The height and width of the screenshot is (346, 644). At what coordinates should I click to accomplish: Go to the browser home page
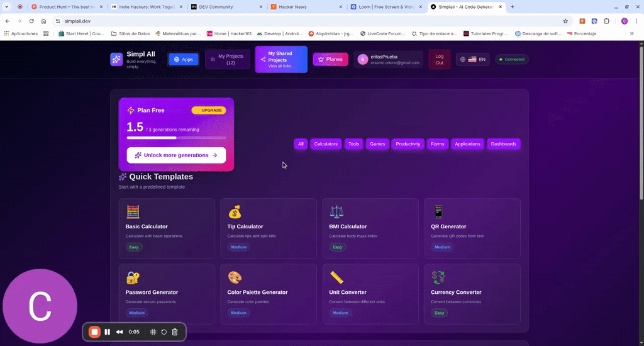43,21
